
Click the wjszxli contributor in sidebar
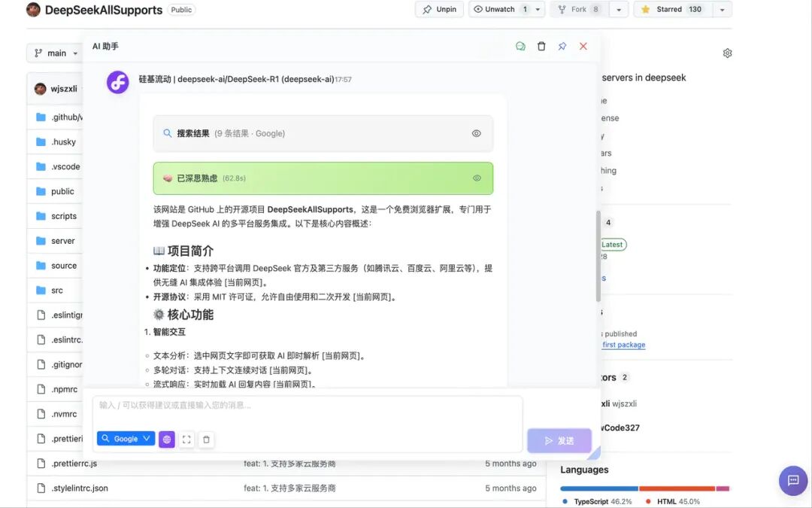click(x=619, y=404)
